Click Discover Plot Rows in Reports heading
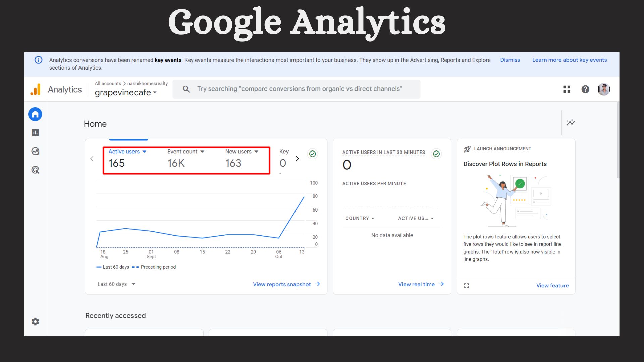The height and width of the screenshot is (362, 644). (505, 164)
